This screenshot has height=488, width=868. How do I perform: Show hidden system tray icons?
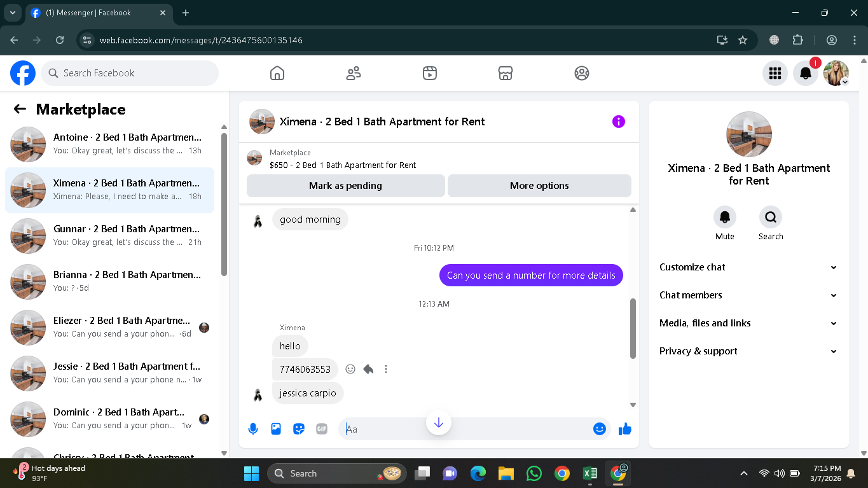point(744,473)
